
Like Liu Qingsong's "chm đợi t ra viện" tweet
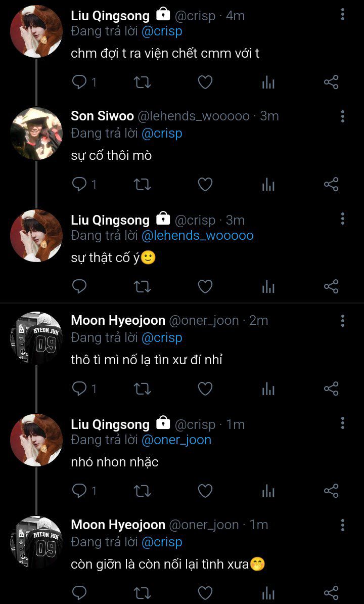[x=205, y=82]
